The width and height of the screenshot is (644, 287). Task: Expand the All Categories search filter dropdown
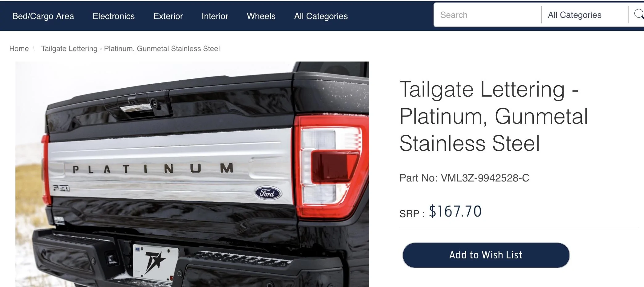pyautogui.click(x=584, y=15)
